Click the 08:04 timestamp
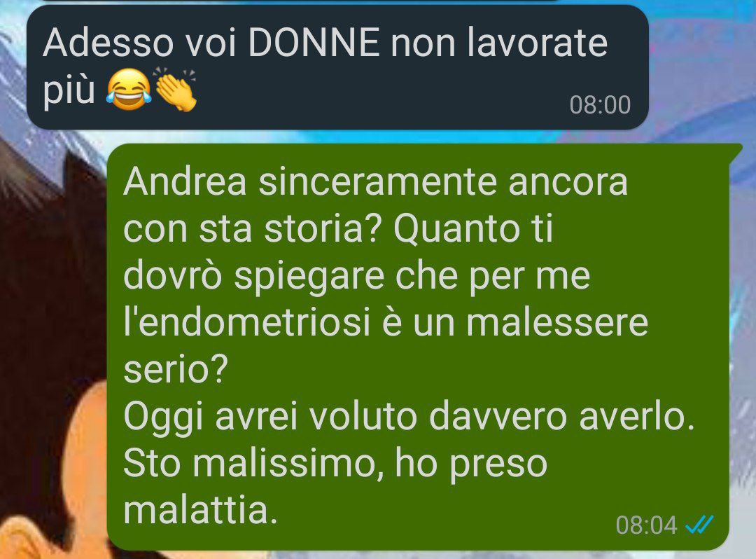This screenshot has width=756, height=559. tap(647, 525)
